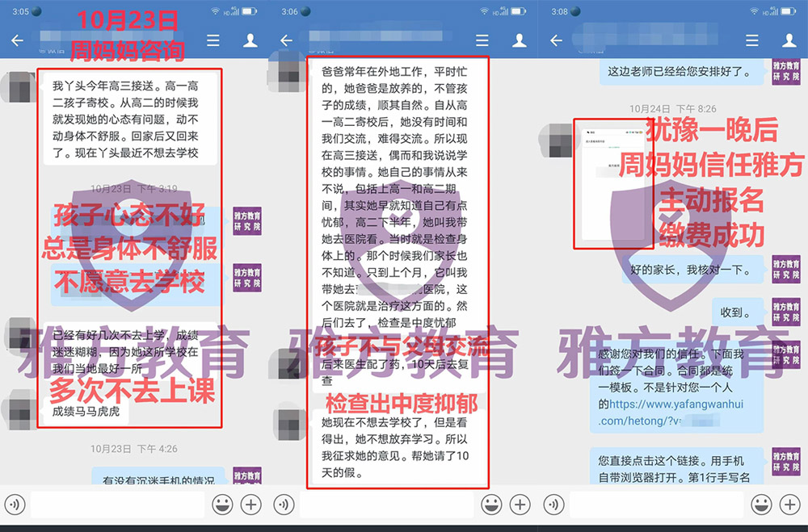Image resolution: width=808 pixels, height=532 pixels.
Task: Open the emoji picker in the right chat
Action: tap(759, 505)
